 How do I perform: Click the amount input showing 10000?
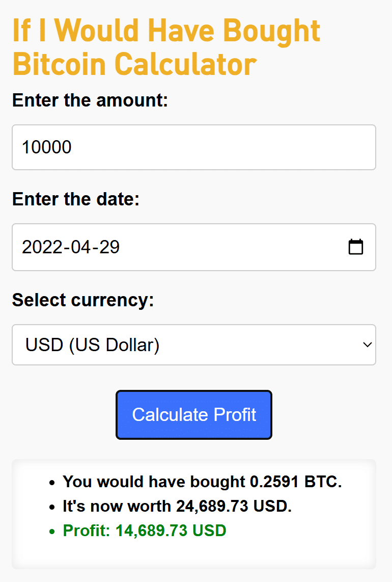[193, 147]
